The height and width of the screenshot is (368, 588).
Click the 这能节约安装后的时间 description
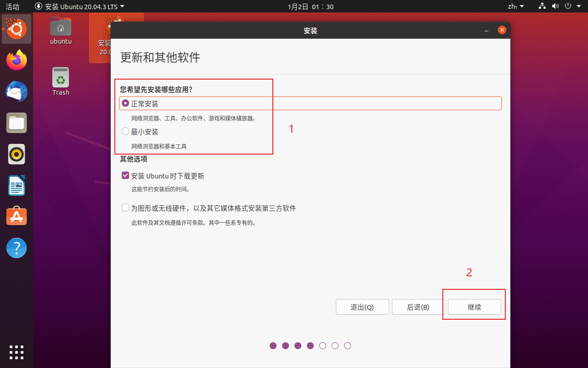point(160,189)
